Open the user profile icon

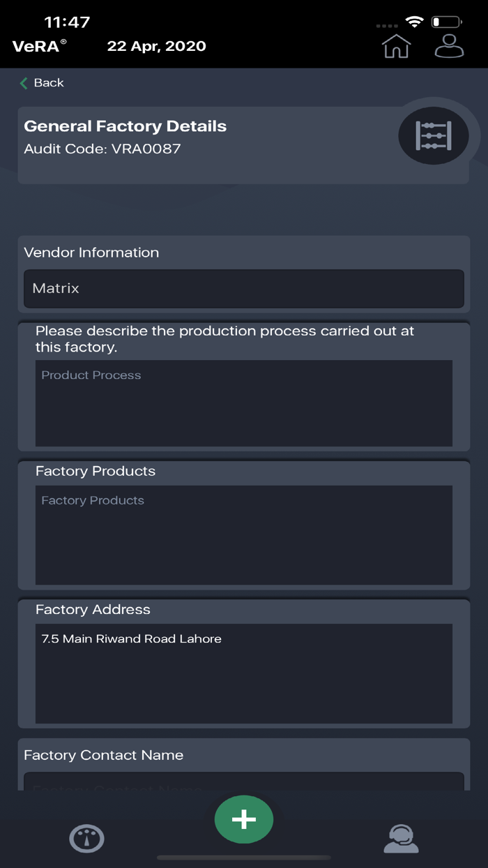point(449,46)
